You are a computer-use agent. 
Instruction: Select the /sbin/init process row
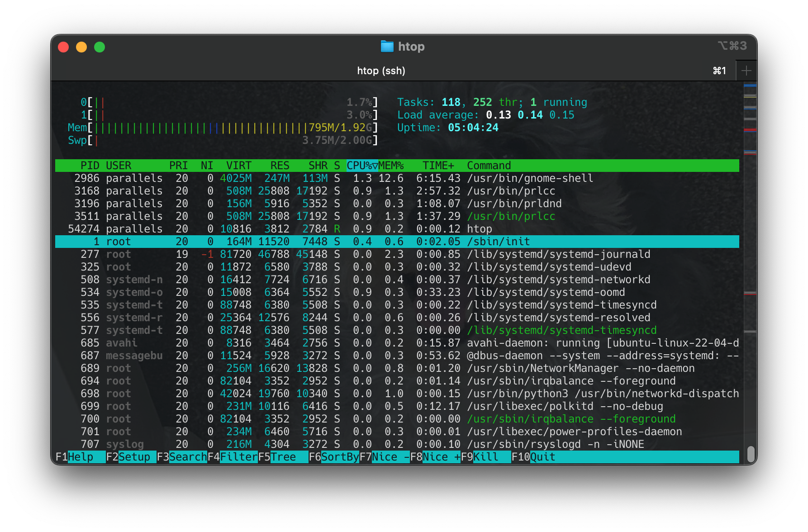coord(317,241)
